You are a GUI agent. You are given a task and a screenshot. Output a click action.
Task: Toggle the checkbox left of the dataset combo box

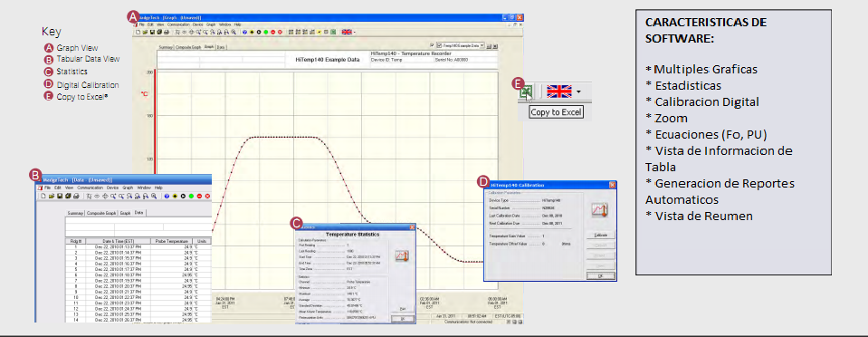click(x=432, y=45)
